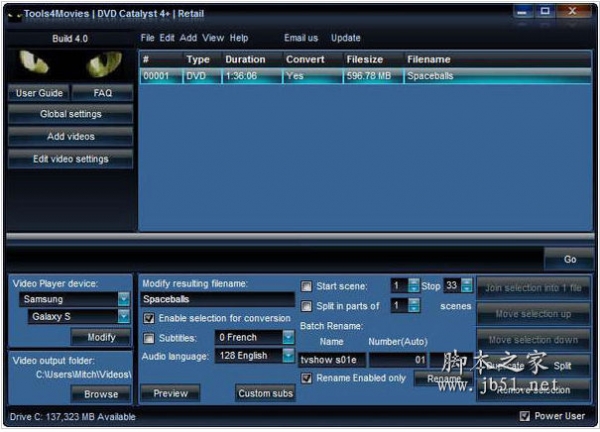Click the Duration column header
Viewport: 600px width, 432px height.
click(251, 59)
